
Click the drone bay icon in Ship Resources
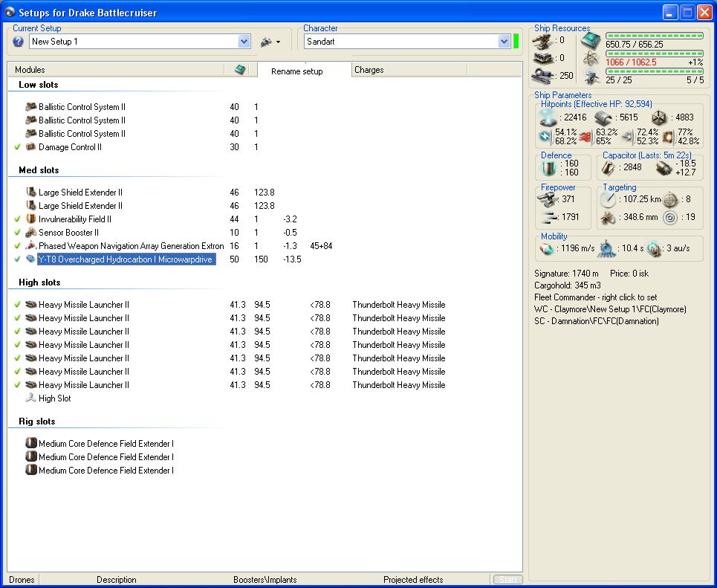point(591,77)
